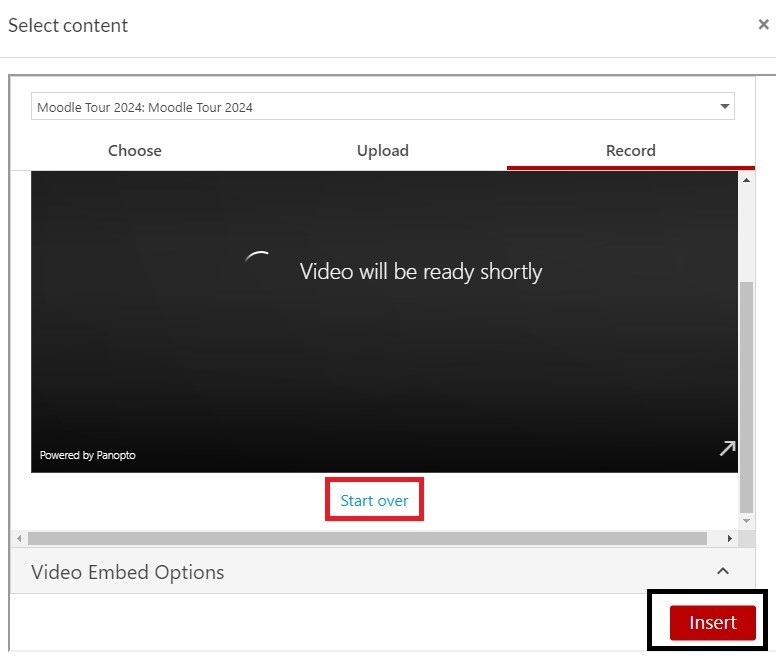Switch to the Choose tab
This screenshot has height=658, width=776.
point(135,150)
